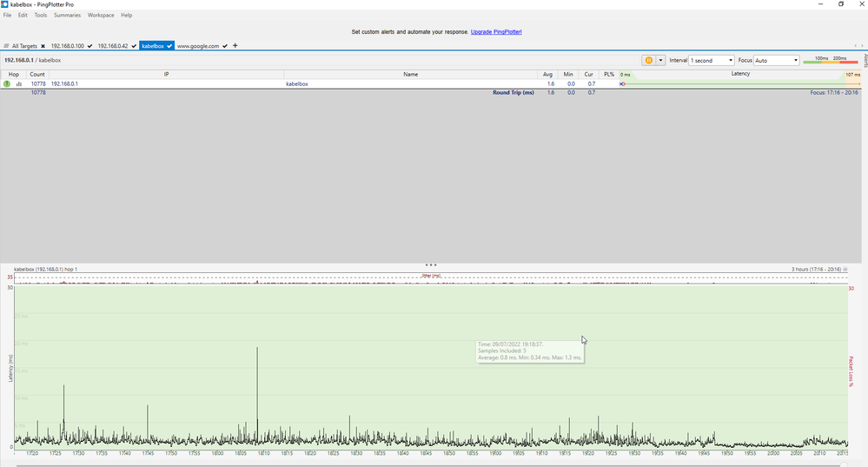
Task: Click the PingPlotter app icon in title bar
Action: tap(5, 4)
